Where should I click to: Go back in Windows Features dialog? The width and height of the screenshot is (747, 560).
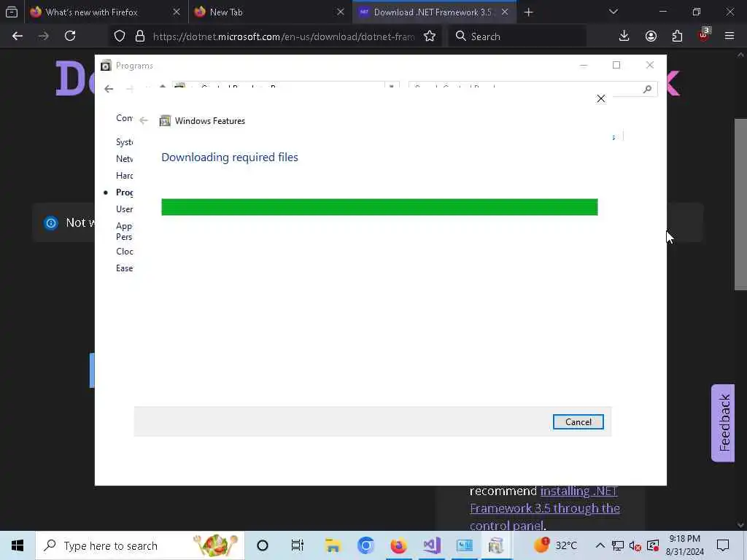coord(144,120)
